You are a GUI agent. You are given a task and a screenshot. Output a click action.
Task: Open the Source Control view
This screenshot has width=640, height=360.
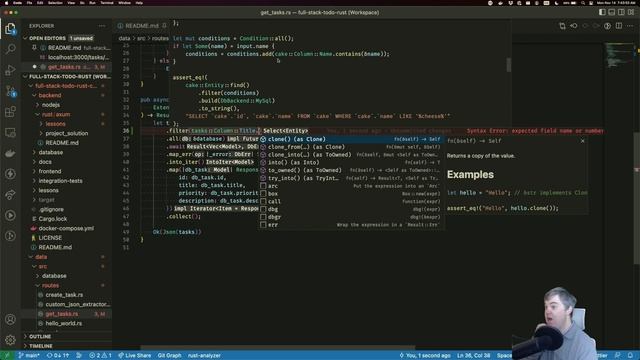point(10,91)
